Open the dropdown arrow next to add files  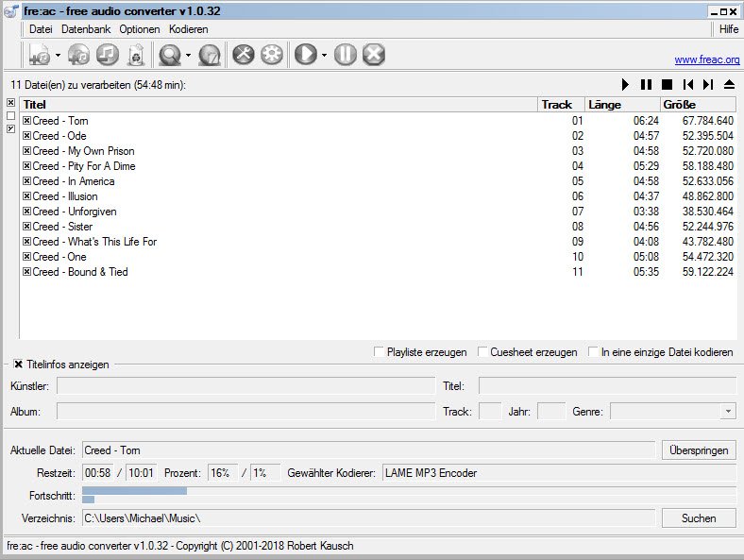[x=58, y=56]
